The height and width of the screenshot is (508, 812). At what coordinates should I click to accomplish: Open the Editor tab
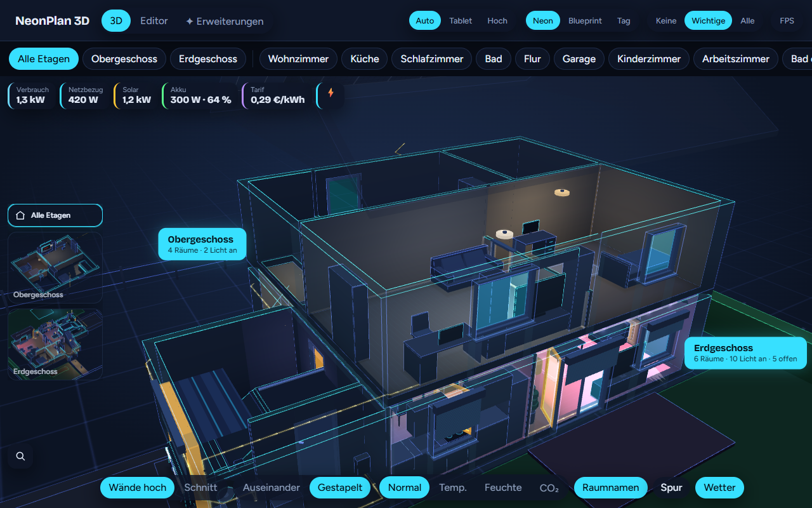click(154, 21)
